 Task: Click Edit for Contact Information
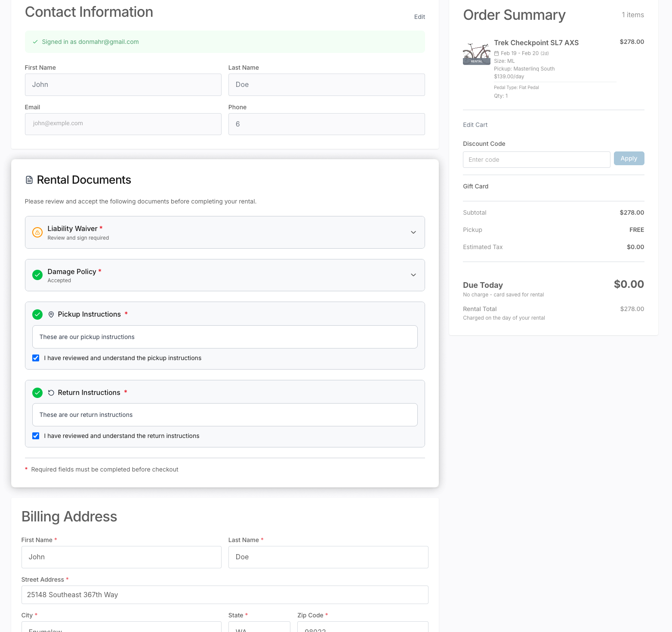point(419,17)
